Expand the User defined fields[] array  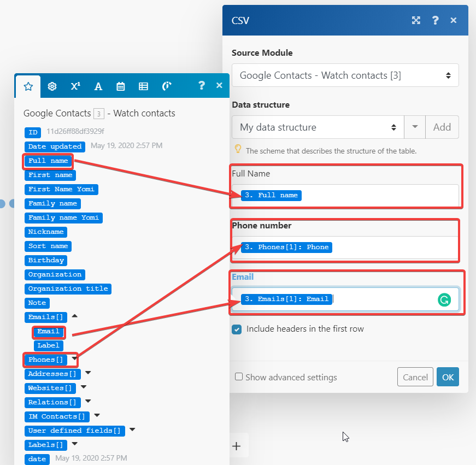tap(132, 429)
